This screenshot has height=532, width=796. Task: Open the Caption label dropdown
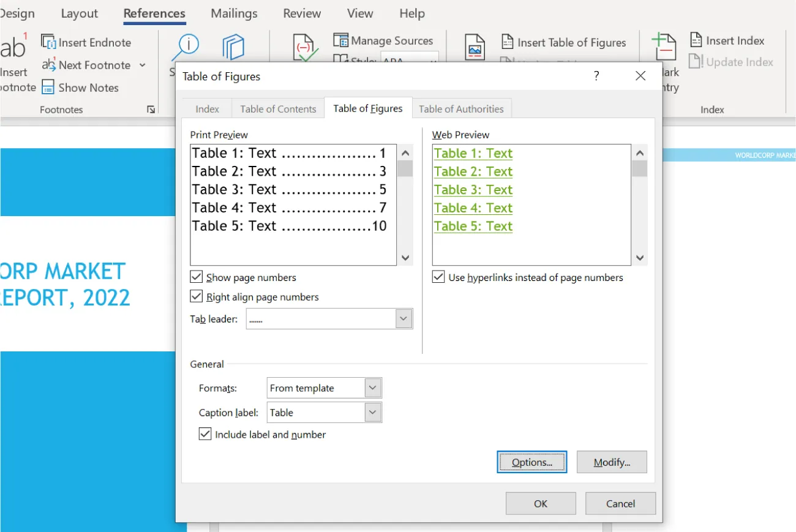[x=372, y=412]
